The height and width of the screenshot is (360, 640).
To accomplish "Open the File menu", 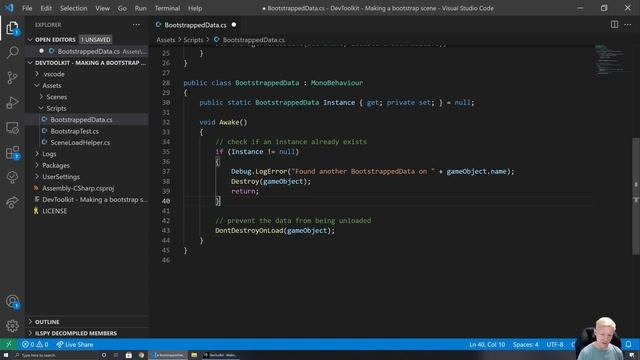I will [27, 8].
